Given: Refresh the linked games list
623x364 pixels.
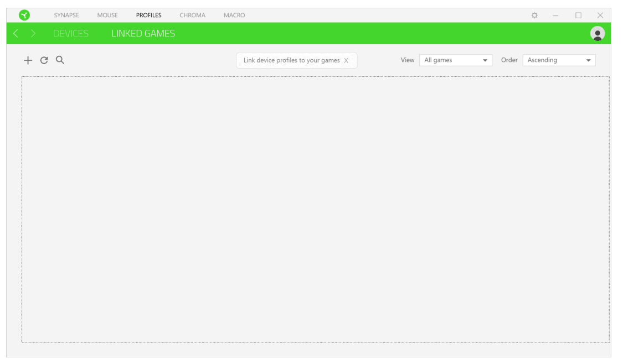Looking at the screenshot, I should pos(44,60).
